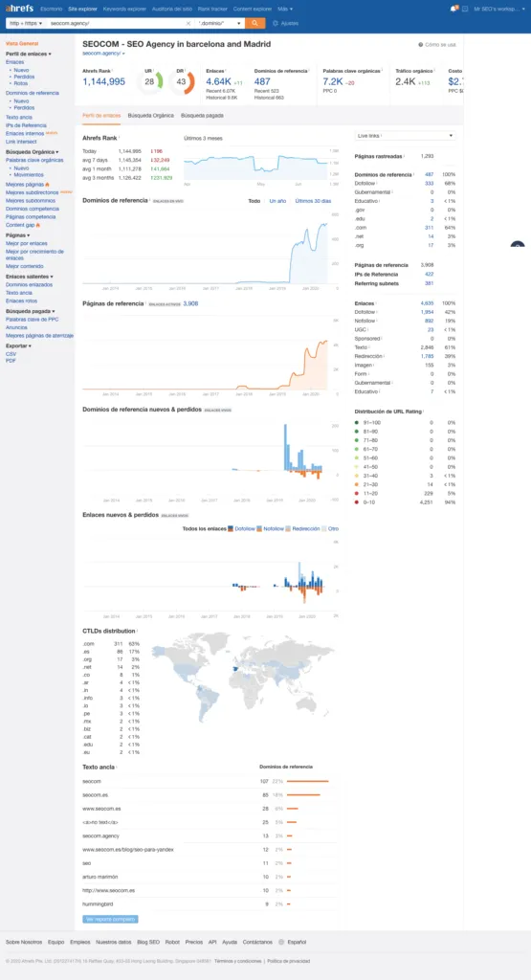531x980 pixels.
Task: Click Spain on the CTLDs world map
Action: tap(235, 670)
